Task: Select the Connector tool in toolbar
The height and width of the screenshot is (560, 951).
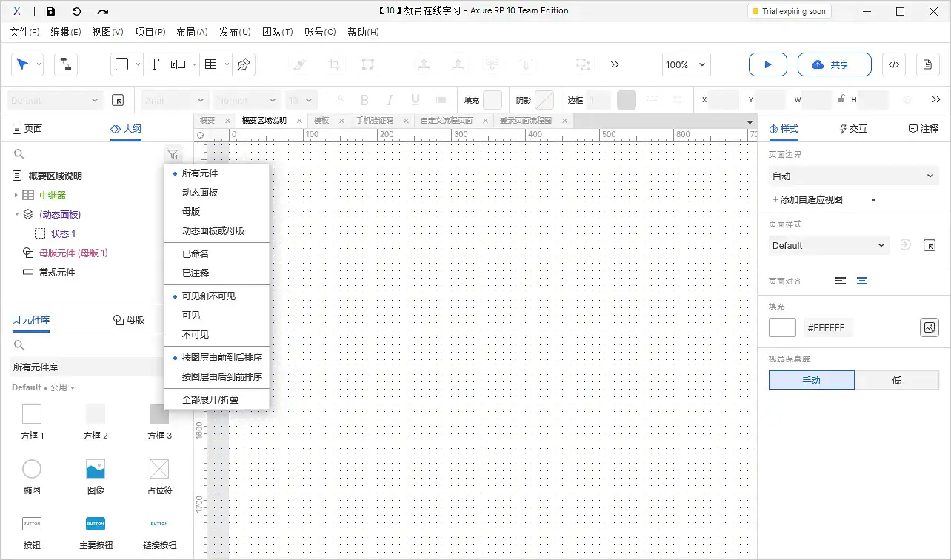Action: (x=66, y=64)
